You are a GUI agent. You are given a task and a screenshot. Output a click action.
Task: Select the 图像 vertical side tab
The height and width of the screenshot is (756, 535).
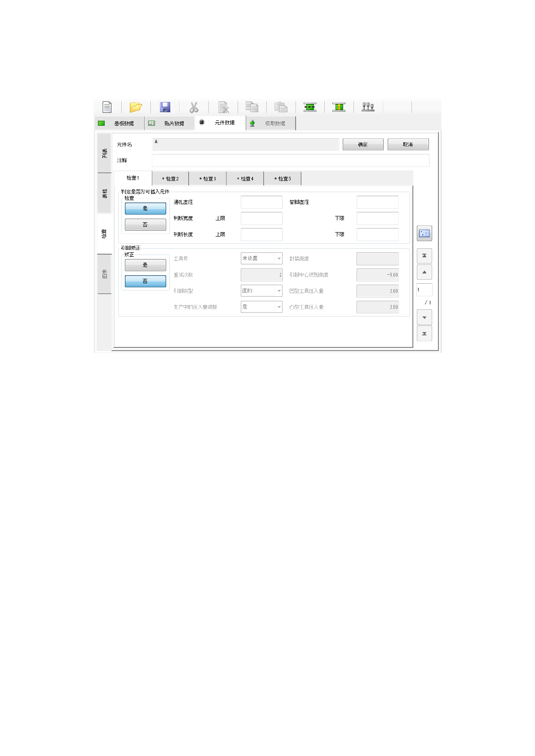[x=104, y=274]
